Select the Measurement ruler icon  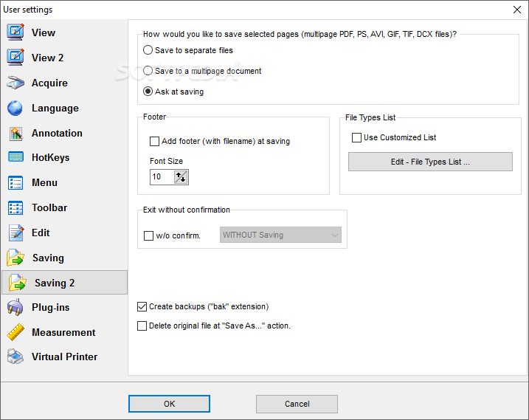15,332
